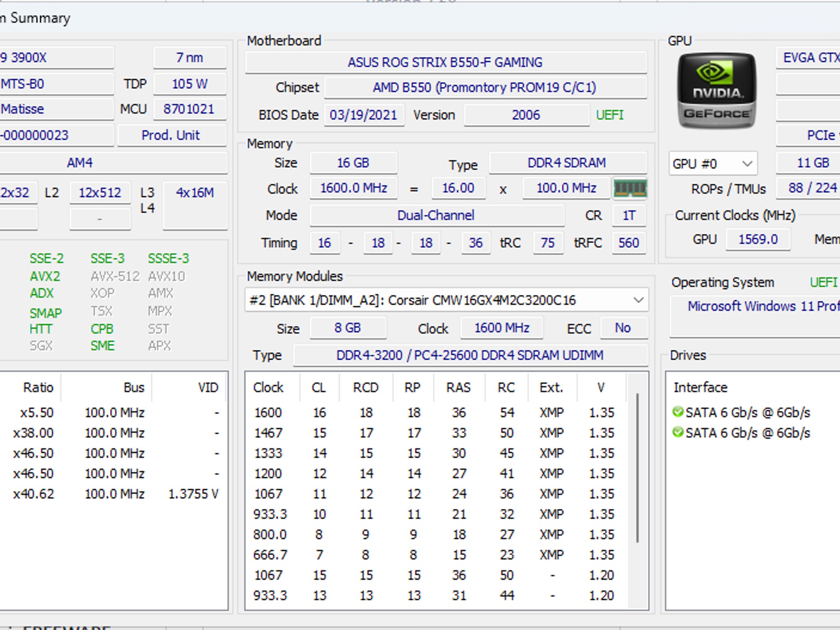The image size is (840, 630).
Task: Click the Ext. column header
Action: (552, 387)
